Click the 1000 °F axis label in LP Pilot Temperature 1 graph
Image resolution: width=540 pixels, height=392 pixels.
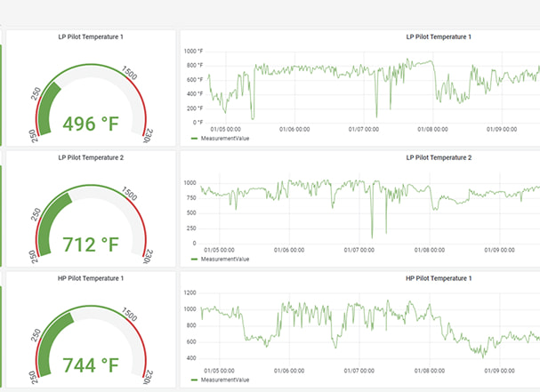pos(193,52)
